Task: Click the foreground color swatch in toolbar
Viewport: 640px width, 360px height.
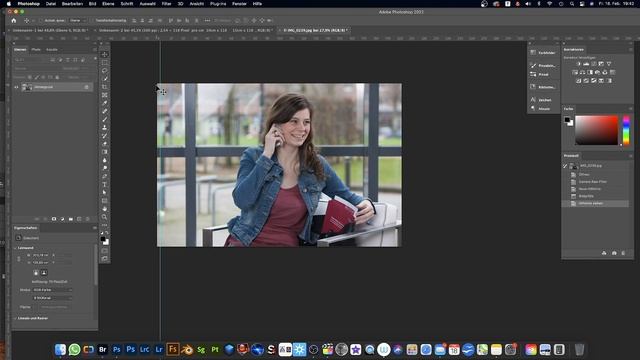Action: coord(103,239)
